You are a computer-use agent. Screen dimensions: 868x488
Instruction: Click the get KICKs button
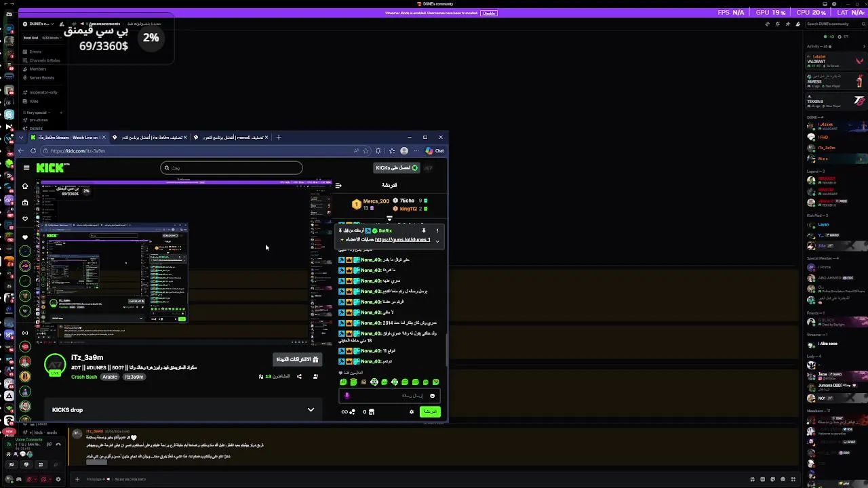[x=397, y=167]
